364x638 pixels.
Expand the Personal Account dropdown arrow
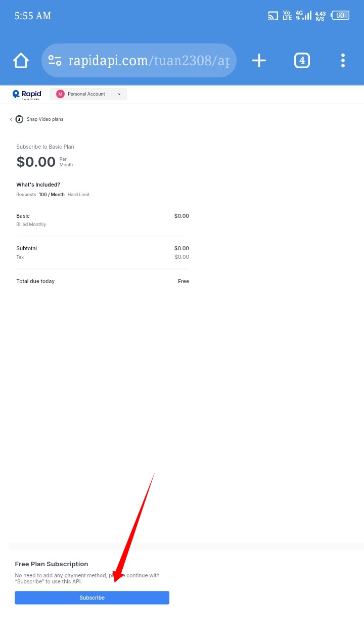(119, 94)
